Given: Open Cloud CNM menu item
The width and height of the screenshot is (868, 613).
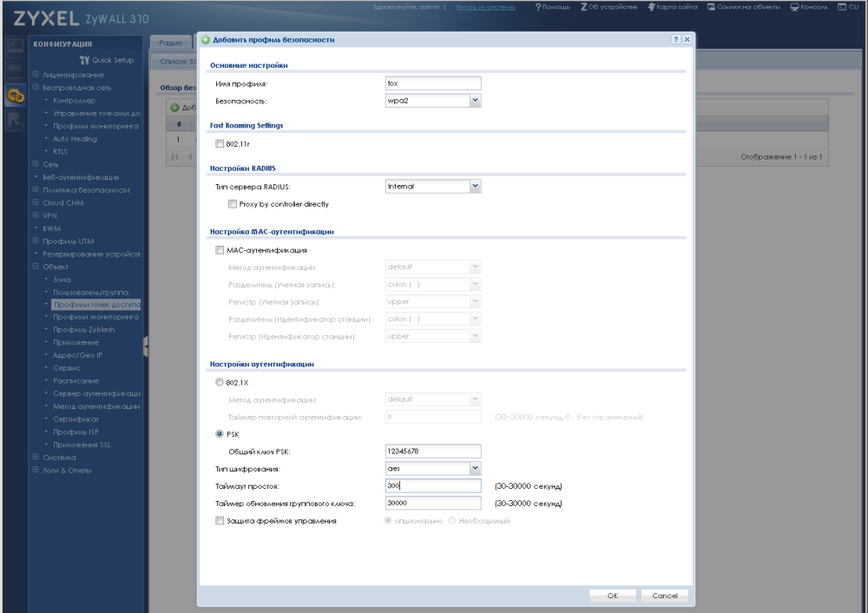Looking at the screenshot, I should [x=63, y=202].
